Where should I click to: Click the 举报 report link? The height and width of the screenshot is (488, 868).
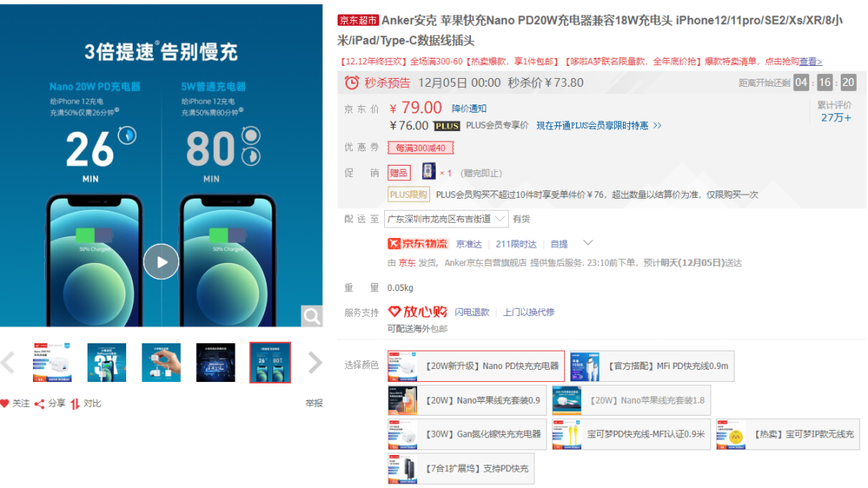pos(314,404)
